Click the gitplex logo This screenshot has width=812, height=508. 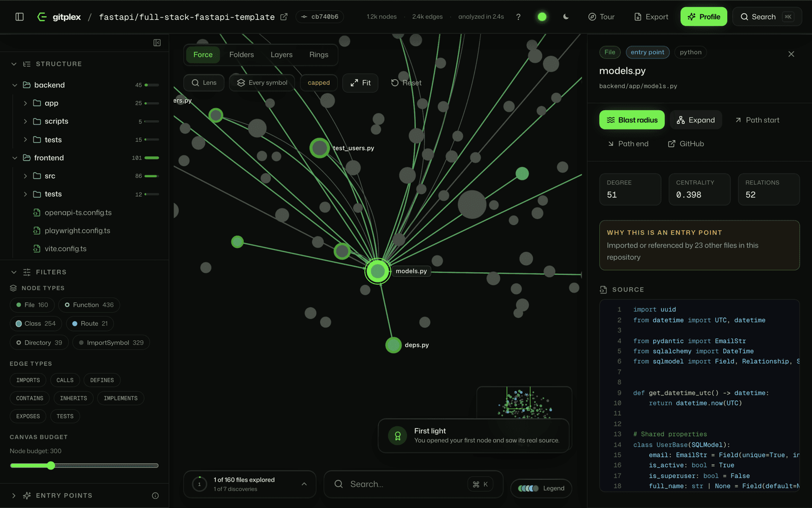pyautogui.click(x=59, y=17)
